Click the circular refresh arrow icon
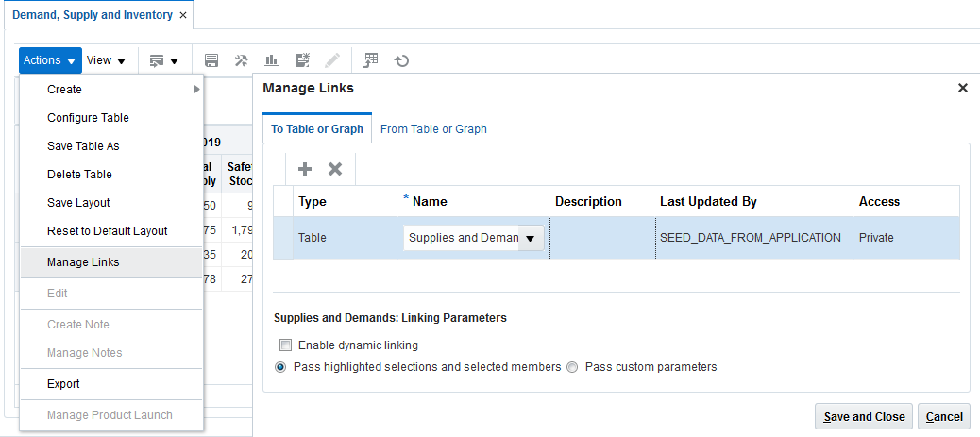 (401, 60)
